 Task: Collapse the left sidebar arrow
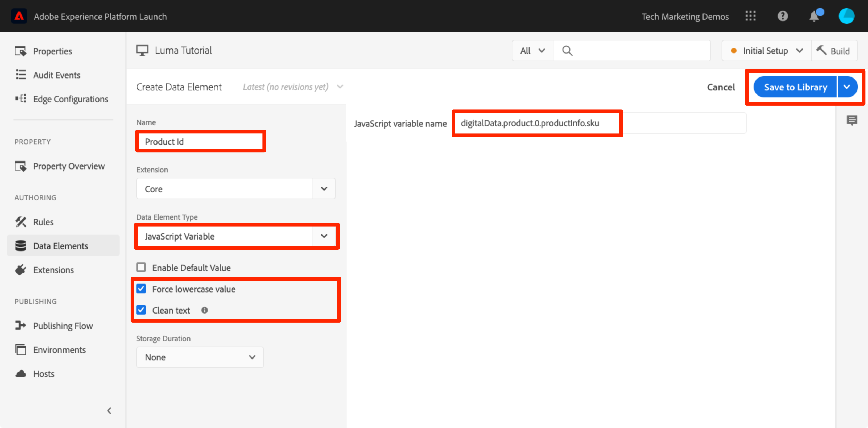(x=109, y=410)
